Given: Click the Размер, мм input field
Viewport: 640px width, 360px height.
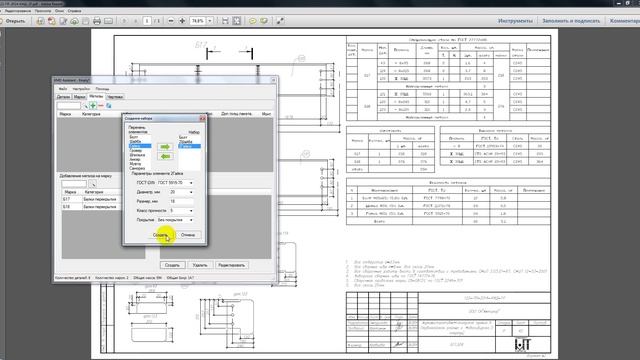Looking at the screenshot, I should pyautogui.click(x=181, y=201).
